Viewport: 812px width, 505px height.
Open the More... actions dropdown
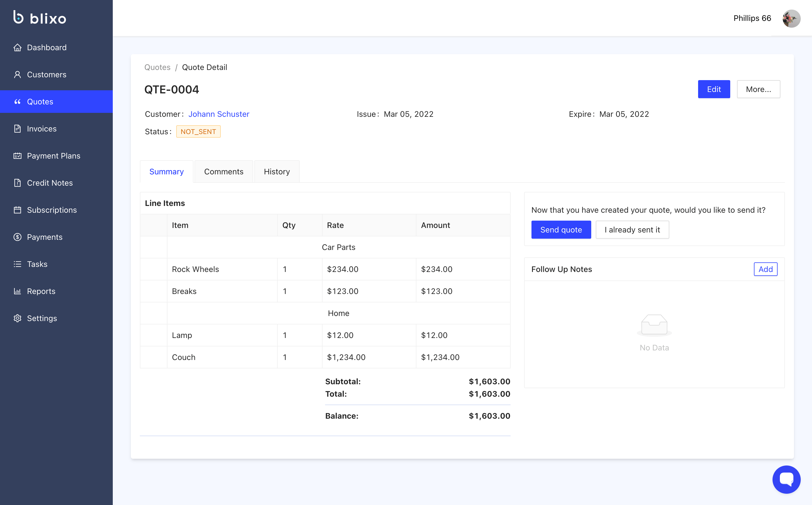(758, 89)
